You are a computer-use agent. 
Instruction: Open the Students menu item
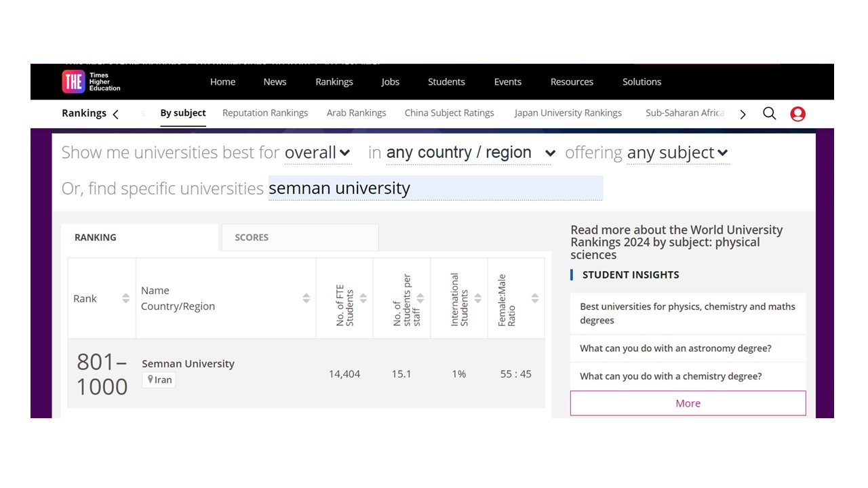(x=446, y=82)
